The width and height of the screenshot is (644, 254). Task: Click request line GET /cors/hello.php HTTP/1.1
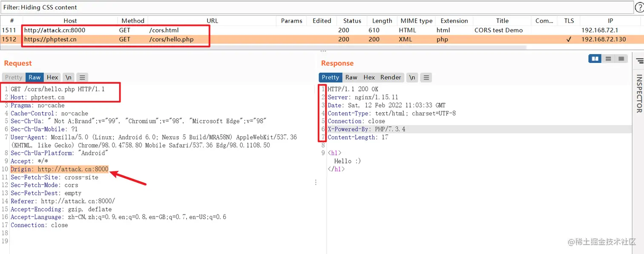(x=57, y=89)
